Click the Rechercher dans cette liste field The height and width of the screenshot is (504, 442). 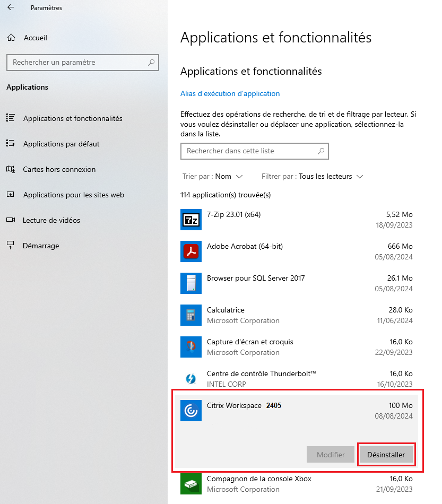coord(255,151)
